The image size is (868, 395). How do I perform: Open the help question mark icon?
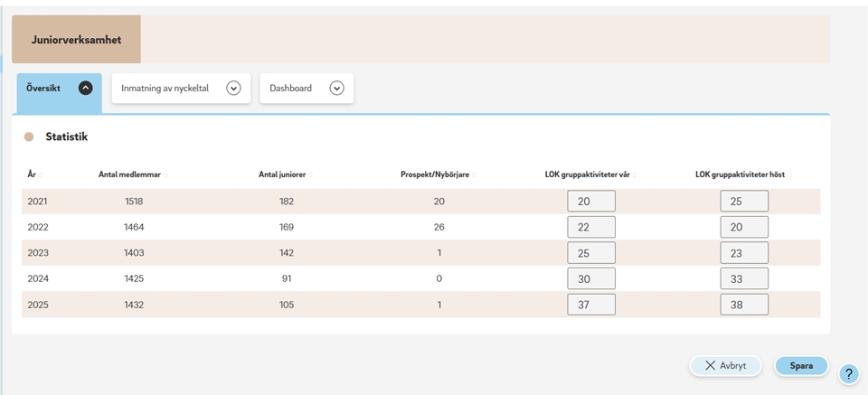coord(848,373)
